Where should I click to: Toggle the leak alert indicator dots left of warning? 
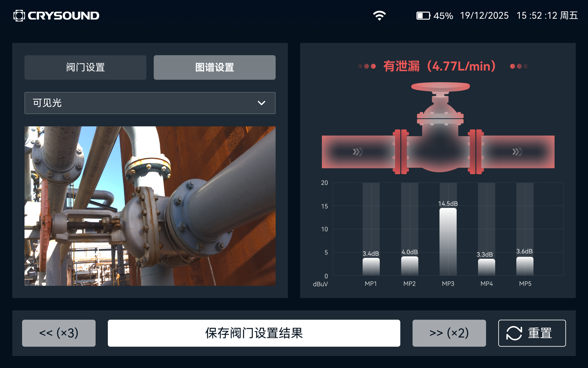[x=367, y=66]
